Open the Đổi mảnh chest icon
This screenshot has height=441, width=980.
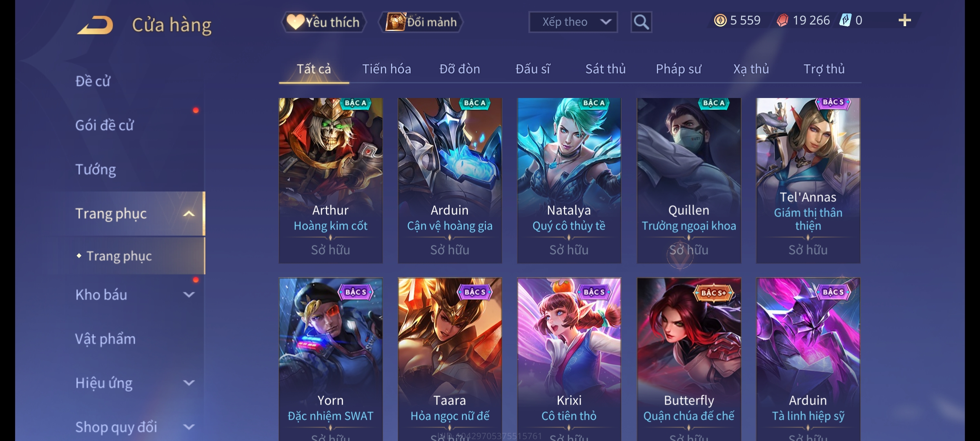[x=395, y=22]
